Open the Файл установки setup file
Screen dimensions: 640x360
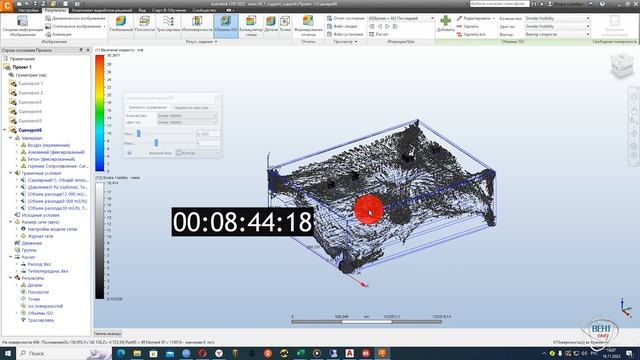(345, 34)
